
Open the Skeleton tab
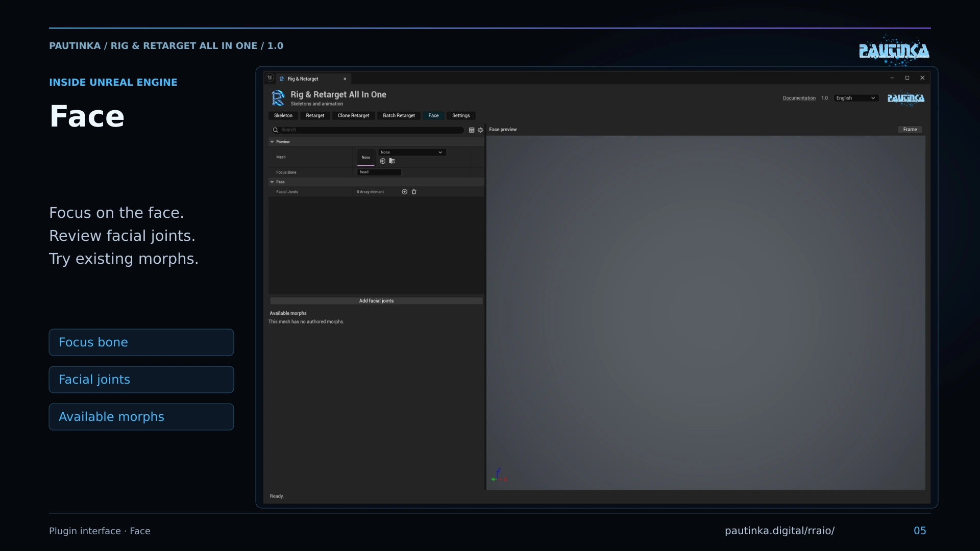pos(283,116)
